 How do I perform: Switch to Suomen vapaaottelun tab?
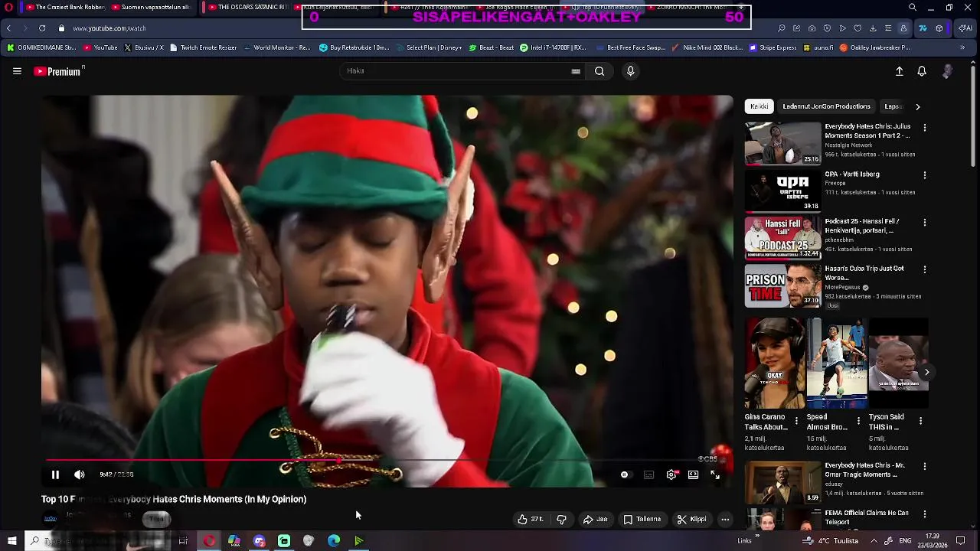[x=151, y=8]
